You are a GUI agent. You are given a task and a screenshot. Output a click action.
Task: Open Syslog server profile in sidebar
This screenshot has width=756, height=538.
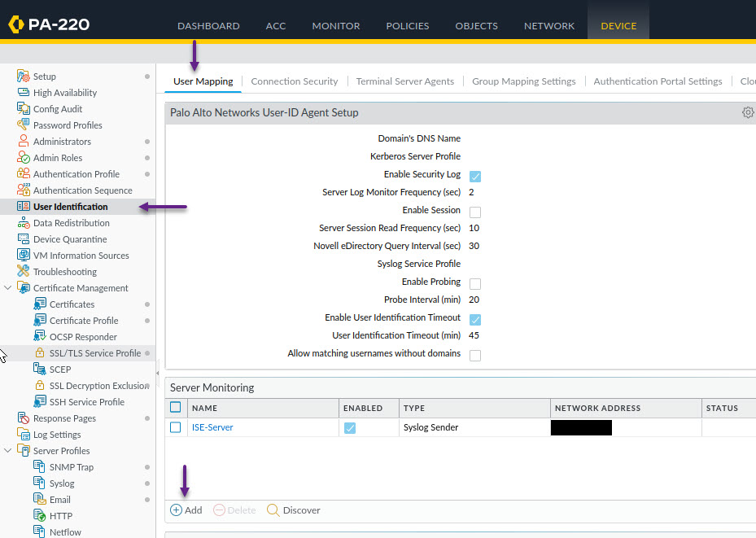pyautogui.click(x=62, y=483)
